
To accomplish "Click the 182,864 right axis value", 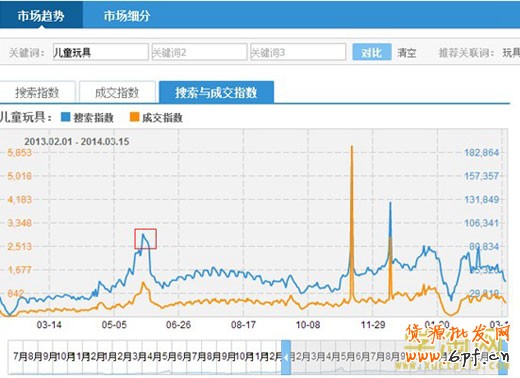I will click(481, 153).
